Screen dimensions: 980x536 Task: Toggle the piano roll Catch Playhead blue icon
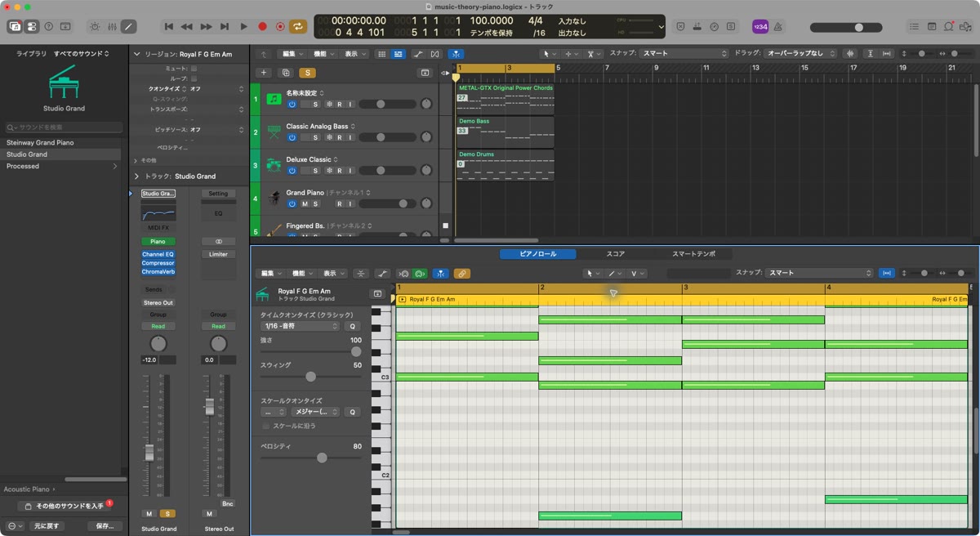coord(440,274)
